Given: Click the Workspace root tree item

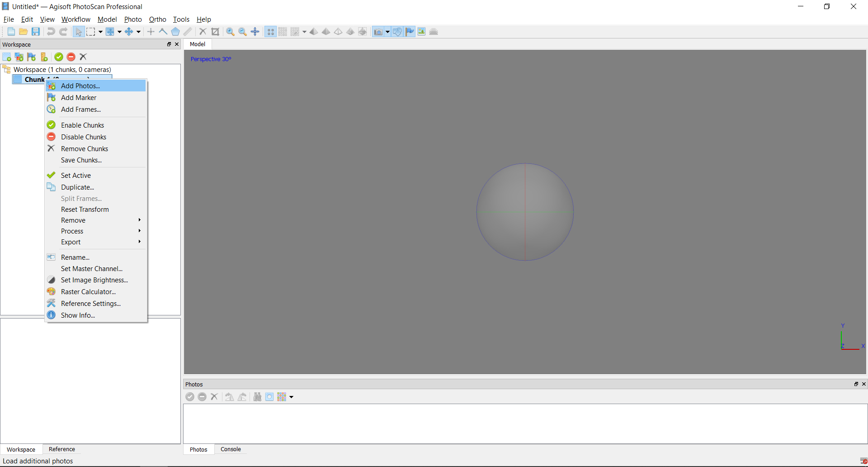Looking at the screenshot, I should point(62,70).
